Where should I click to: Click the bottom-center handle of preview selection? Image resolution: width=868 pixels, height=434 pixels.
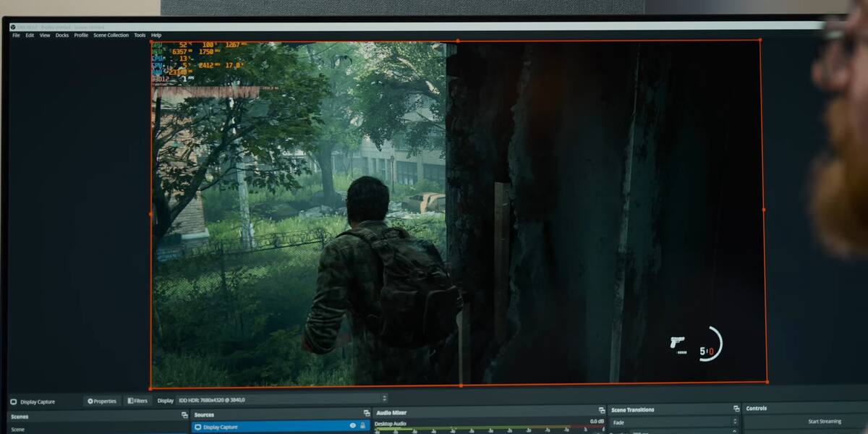(x=461, y=386)
